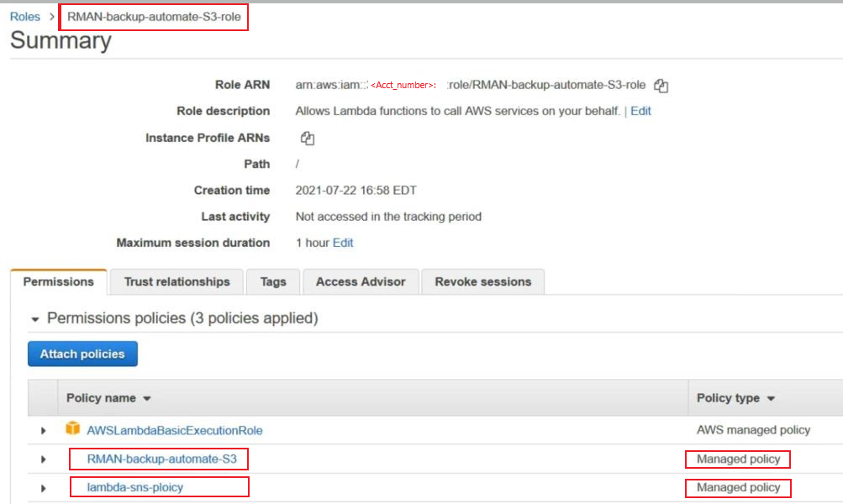Click 'Not accessed in the tracking period' text
The width and height of the screenshot is (843, 504).
(388, 217)
